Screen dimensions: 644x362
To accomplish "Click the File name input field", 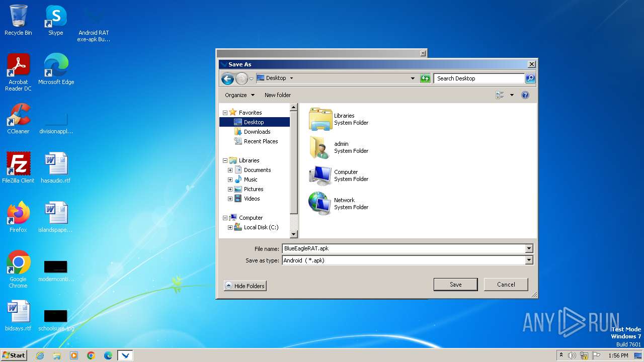I will pyautogui.click(x=404, y=248).
